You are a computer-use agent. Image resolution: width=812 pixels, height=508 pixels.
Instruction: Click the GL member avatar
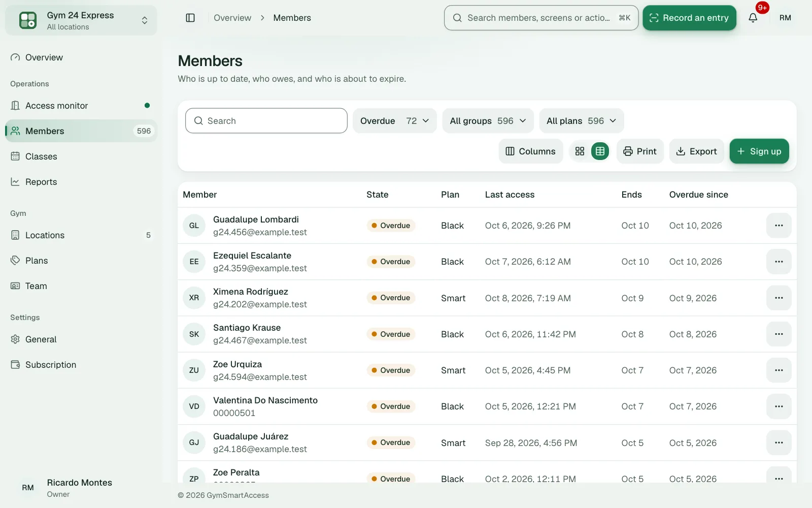click(x=194, y=226)
